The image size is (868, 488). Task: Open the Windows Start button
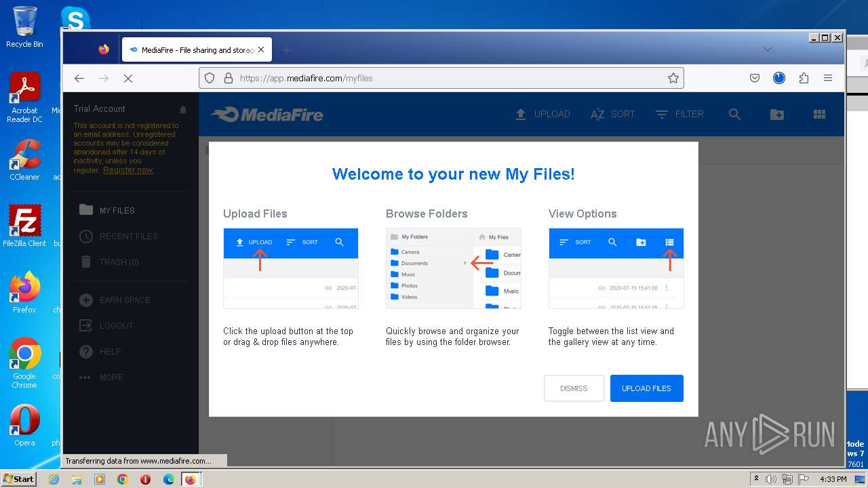19,479
